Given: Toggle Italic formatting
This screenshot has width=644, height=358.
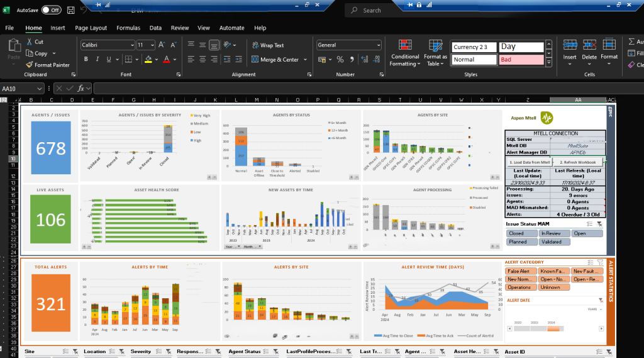Looking at the screenshot, I should (x=97, y=59).
